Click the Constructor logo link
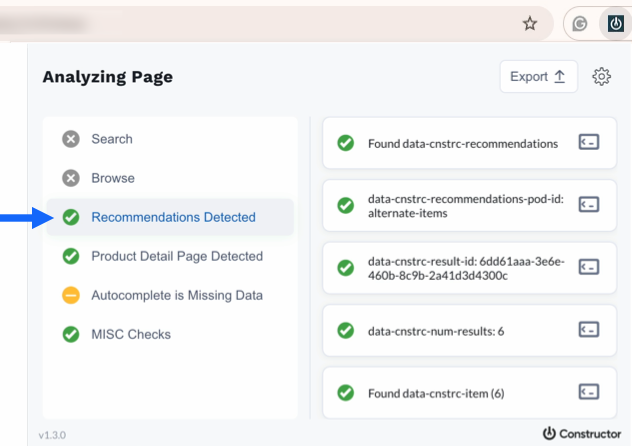 582,434
